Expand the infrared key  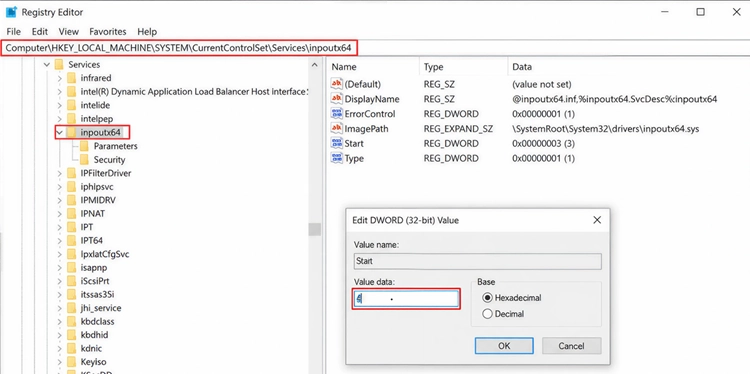click(59, 78)
